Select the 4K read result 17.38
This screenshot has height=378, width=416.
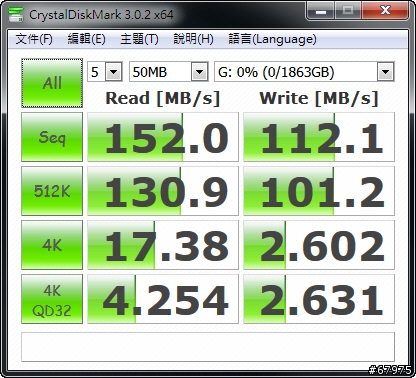(x=163, y=245)
